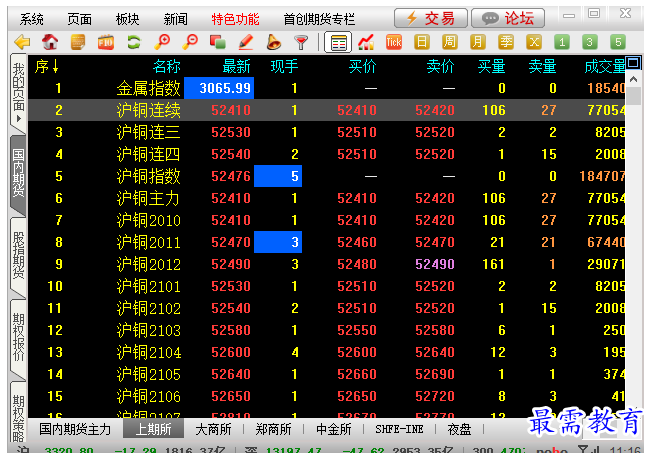
Task: Go to the home page icon
Action: (x=50, y=42)
